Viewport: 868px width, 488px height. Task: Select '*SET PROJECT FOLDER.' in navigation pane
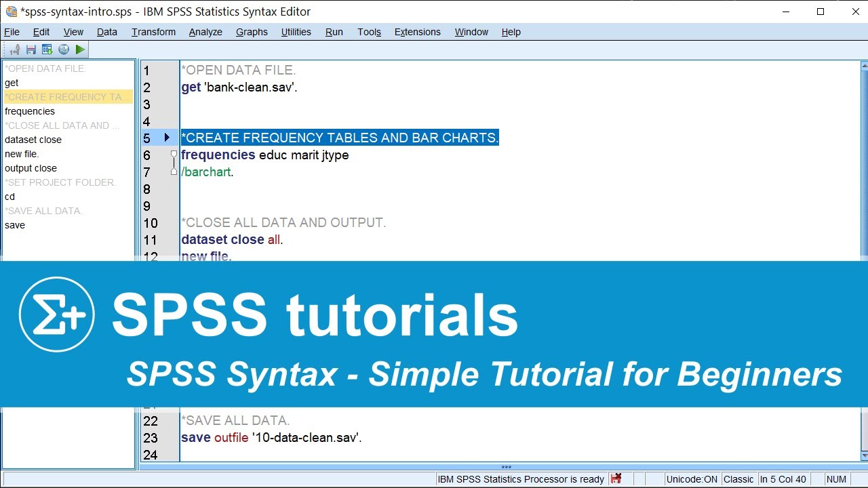tap(60, 182)
